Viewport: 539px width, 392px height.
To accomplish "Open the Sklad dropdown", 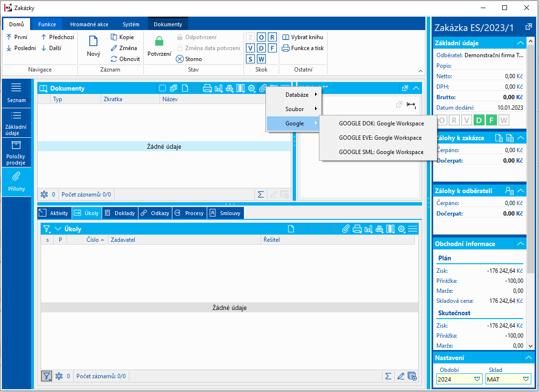I will tap(526, 379).
